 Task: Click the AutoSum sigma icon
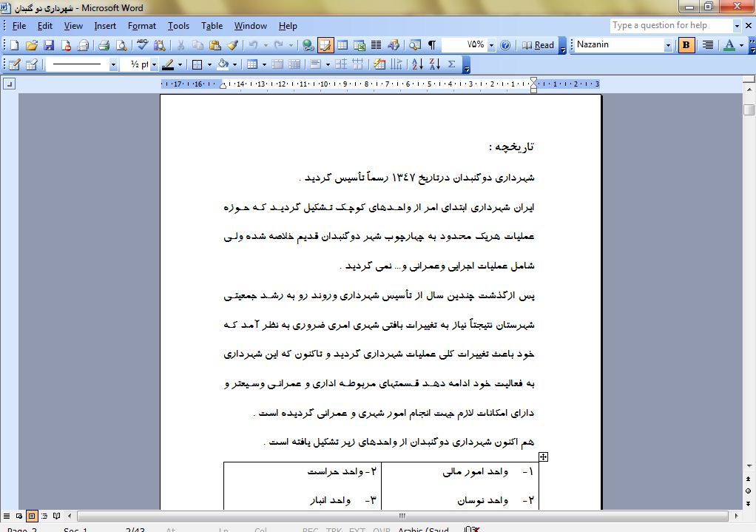(x=452, y=64)
